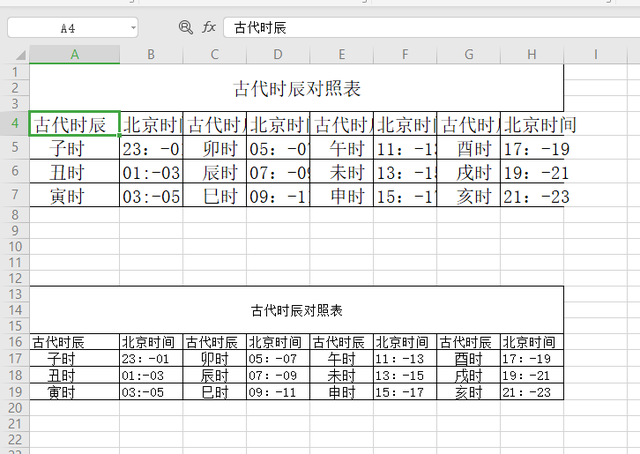
Task: Select row 4 header
Action: pyautogui.click(x=15, y=123)
